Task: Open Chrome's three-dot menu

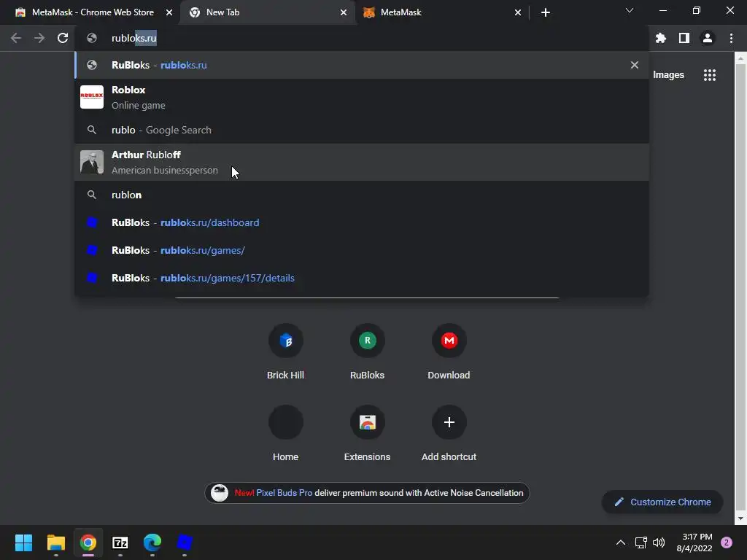Action: point(731,38)
